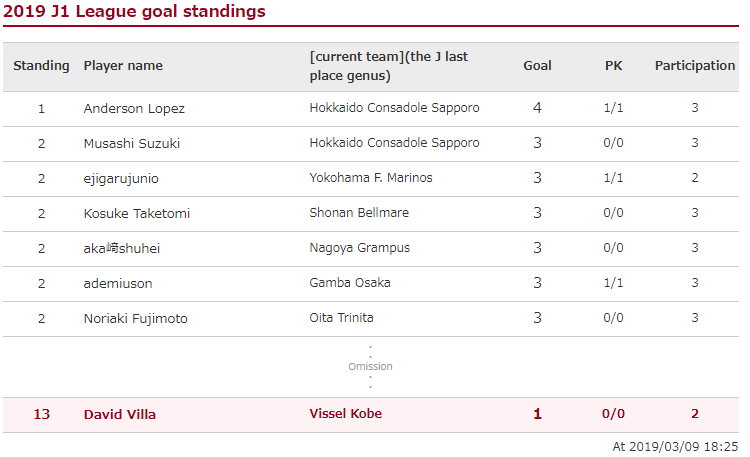Select Musashi Suzuki in the standings
The height and width of the screenshot is (457, 750).
[x=132, y=144]
